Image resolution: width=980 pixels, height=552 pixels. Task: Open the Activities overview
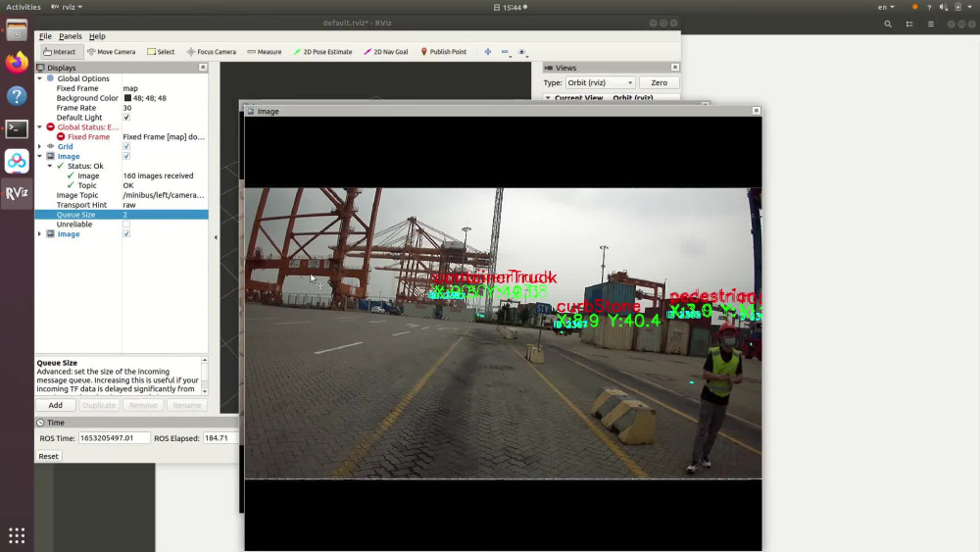coord(24,7)
